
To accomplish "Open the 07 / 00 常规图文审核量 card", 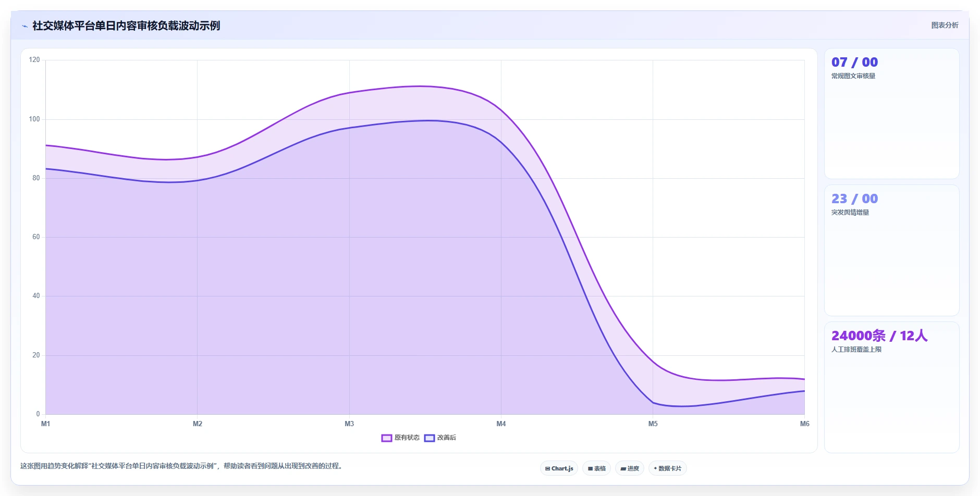I will coord(891,114).
